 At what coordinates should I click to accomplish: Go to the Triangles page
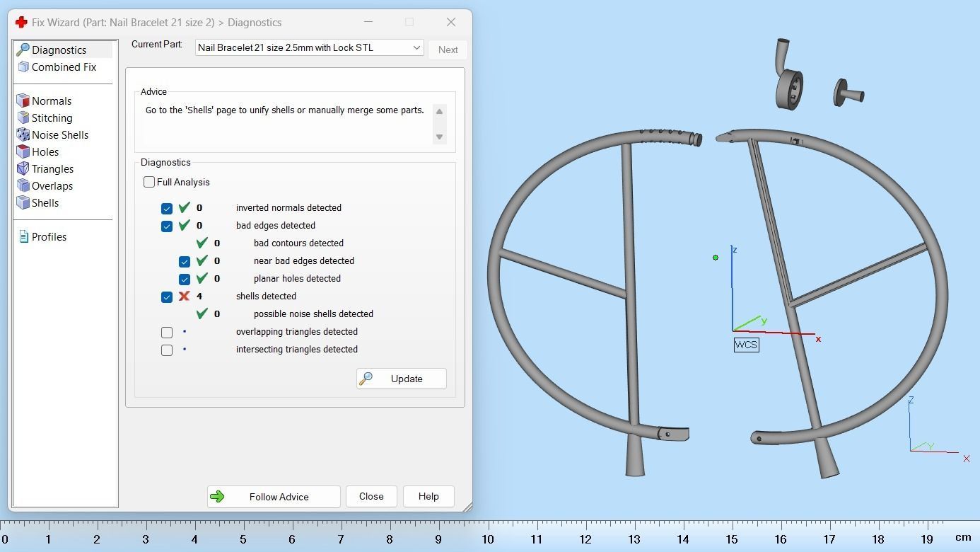(x=53, y=168)
